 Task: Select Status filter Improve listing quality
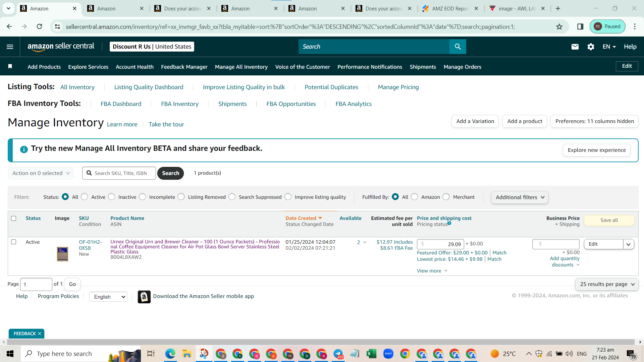click(x=288, y=197)
